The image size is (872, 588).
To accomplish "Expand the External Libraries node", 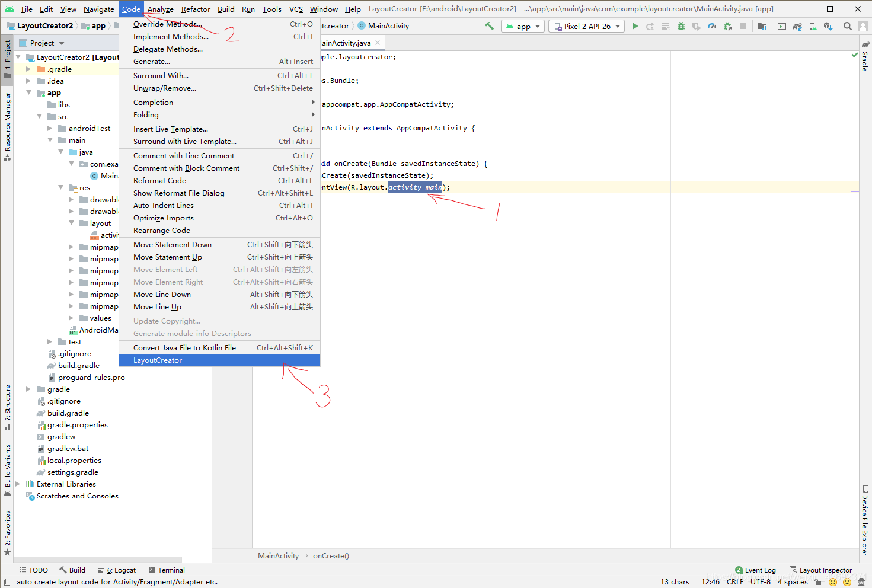I will tap(18, 484).
